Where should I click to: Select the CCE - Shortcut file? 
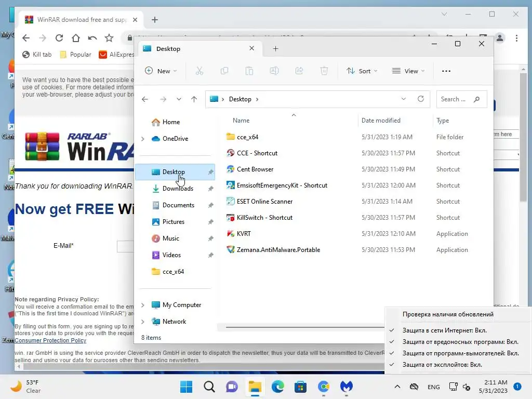(257, 153)
